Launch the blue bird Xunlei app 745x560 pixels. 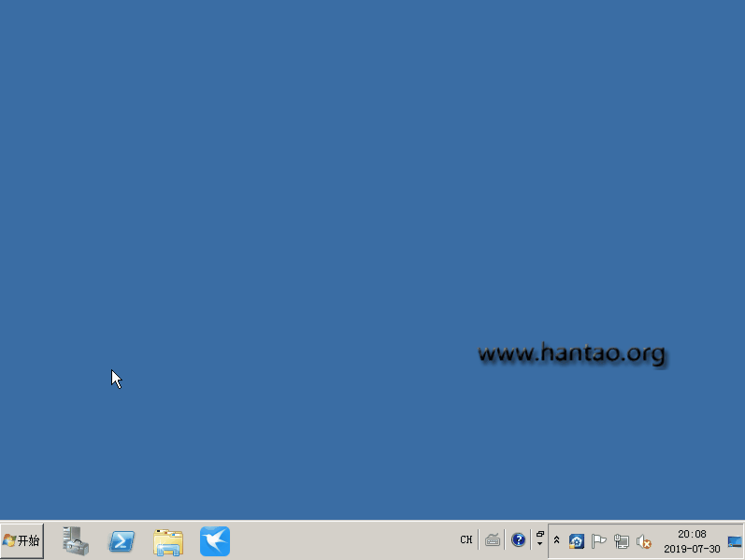[215, 541]
